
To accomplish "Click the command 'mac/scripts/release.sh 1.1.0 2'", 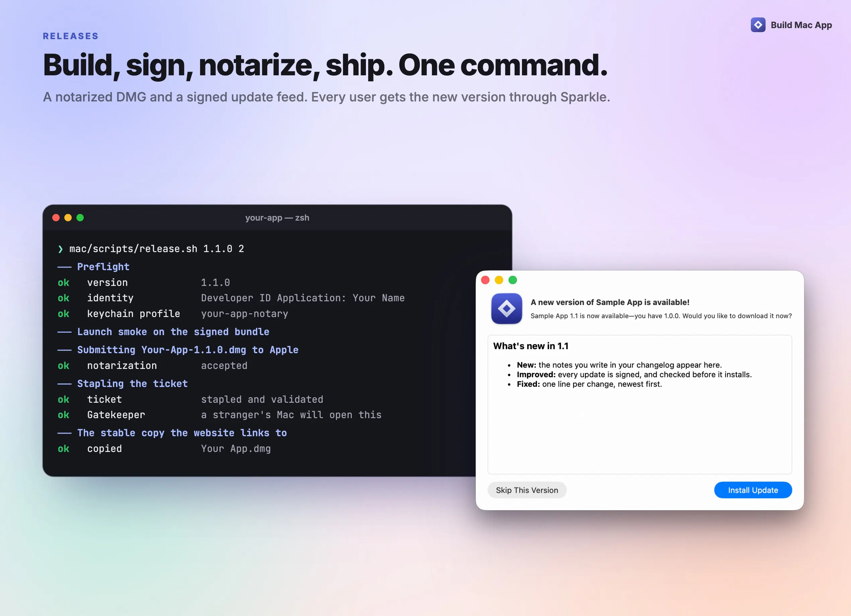I will pyautogui.click(x=157, y=249).
